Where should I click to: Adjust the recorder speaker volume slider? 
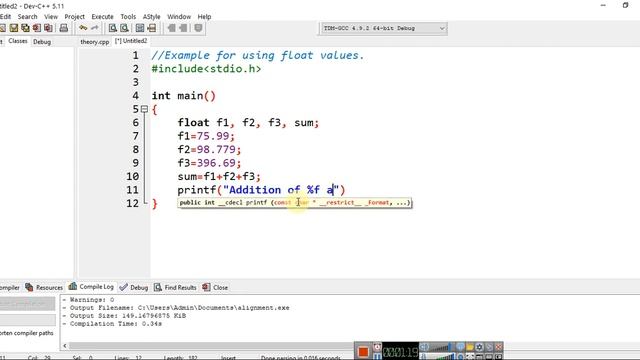(441, 347)
